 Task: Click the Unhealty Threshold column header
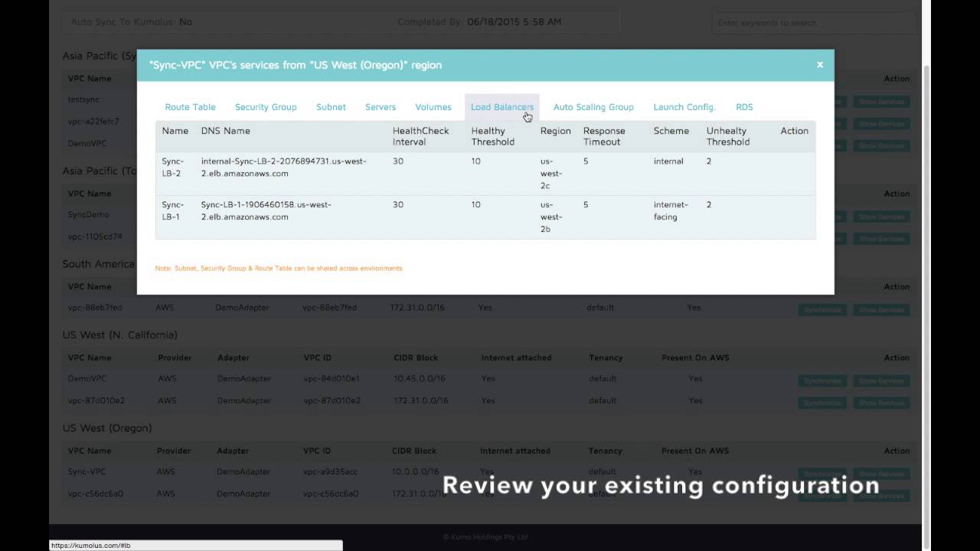[x=727, y=136]
